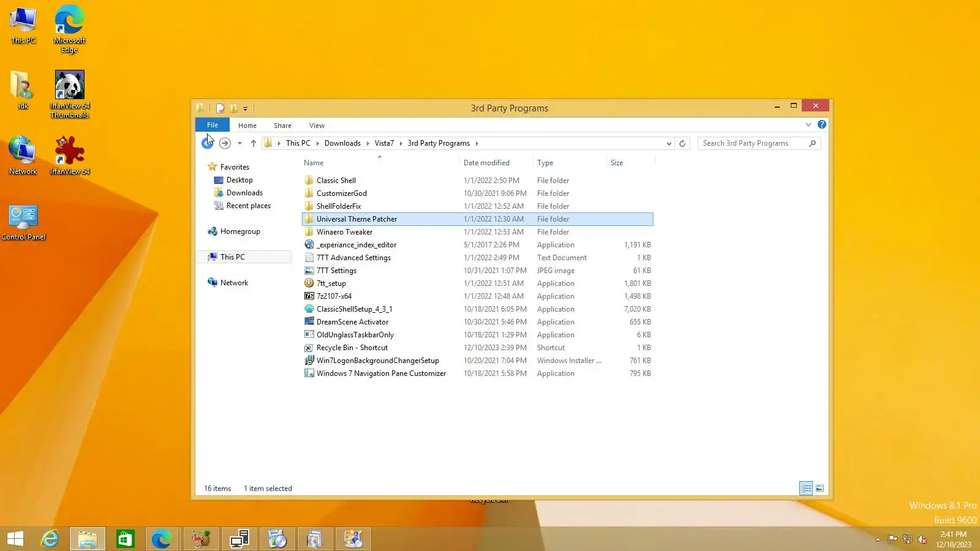Select the IrfanView 64 Thumbnails desktop icon
Screen dimensions: 980x551
[69, 94]
